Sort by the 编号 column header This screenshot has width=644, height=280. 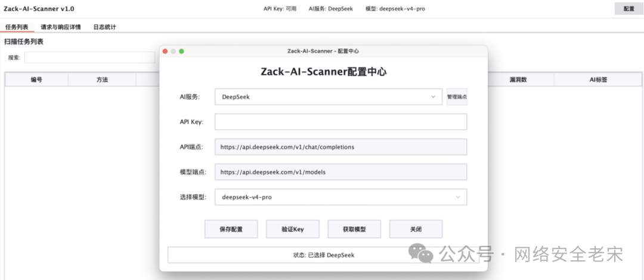click(x=36, y=80)
